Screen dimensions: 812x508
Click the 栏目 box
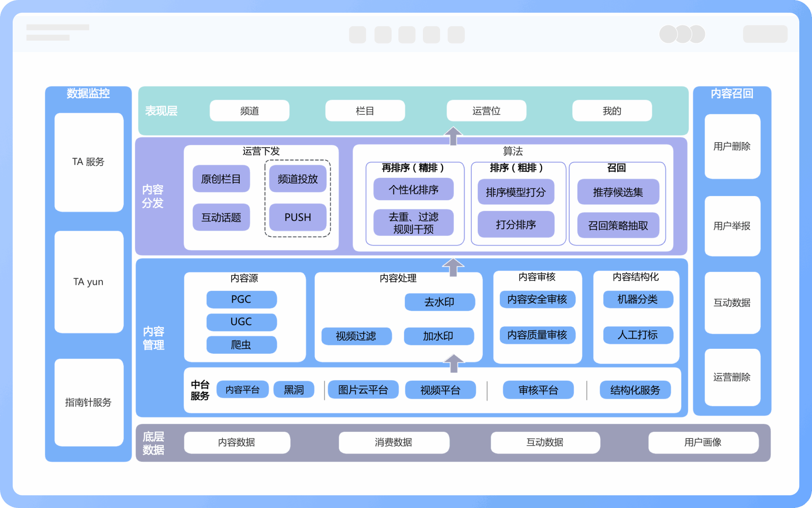[365, 111]
